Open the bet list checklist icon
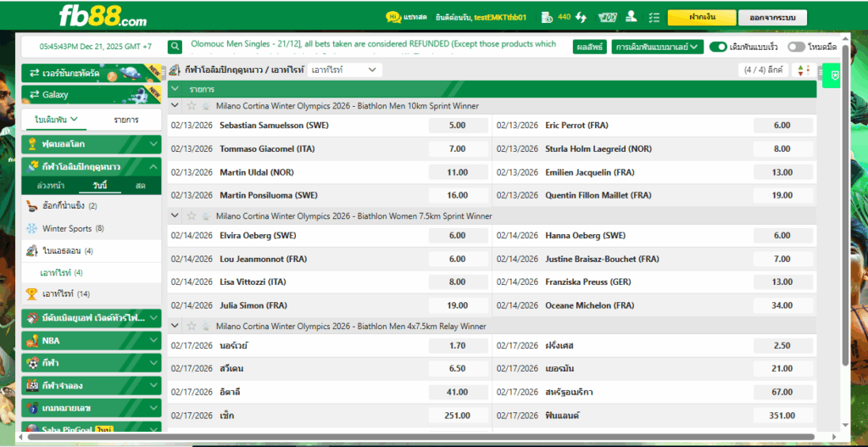Viewport: 868px width, 447px height. [654, 17]
